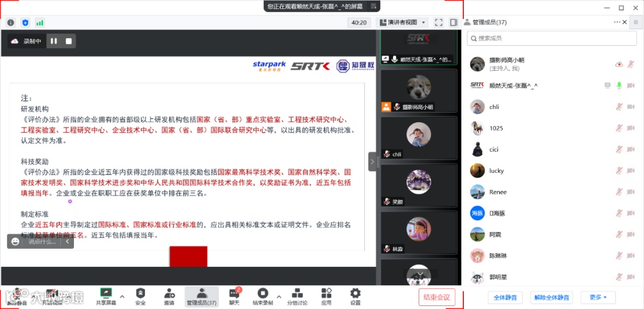Image resolution: width=644 pixels, height=309 pixels.
Task: Select the 顺然天成-张磊 speaker thumbnail
Action: 419,46
